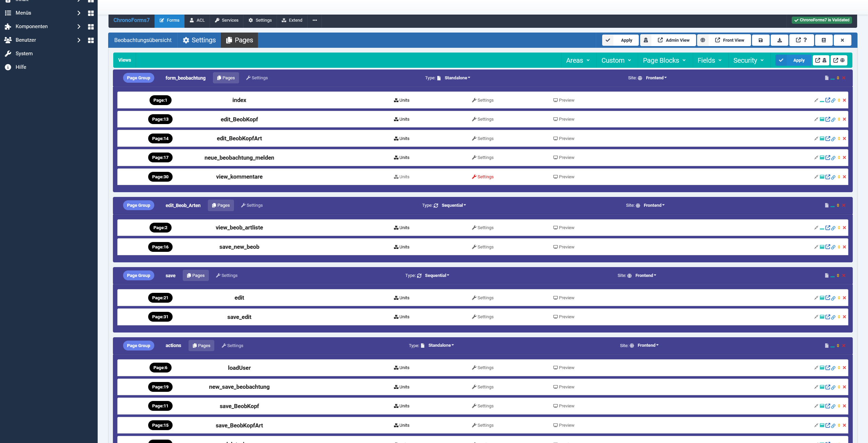This screenshot has height=443, width=868.
Task: Expand the Page Blocks dropdown
Action: [664, 60]
